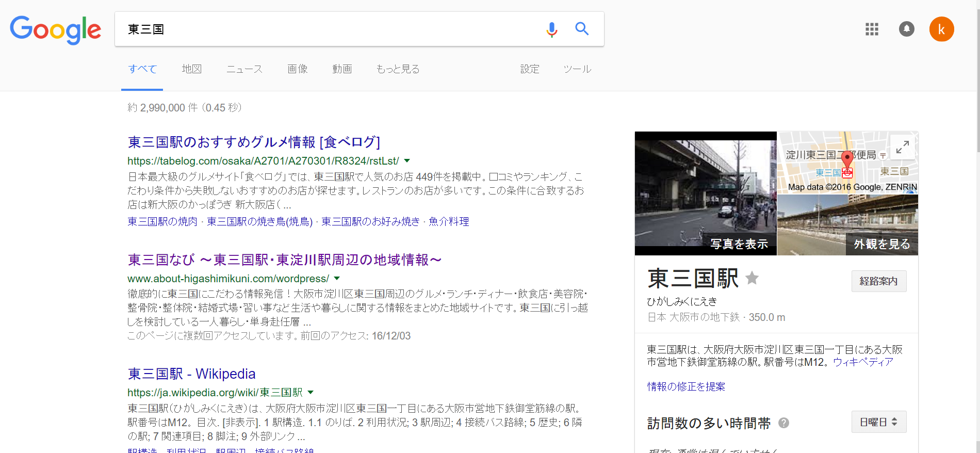Click the 訪問数の多い時間帯 heading
Viewport: 980px width, 453px height.
point(709,423)
